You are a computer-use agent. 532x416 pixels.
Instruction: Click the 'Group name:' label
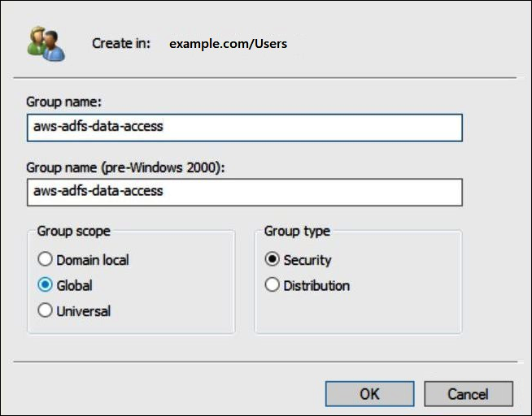[x=63, y=102]
